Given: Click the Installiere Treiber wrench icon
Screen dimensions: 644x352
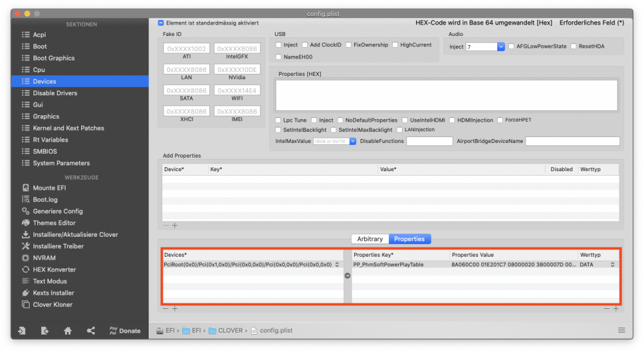Looking at the screenshot, I should [26, 246].
